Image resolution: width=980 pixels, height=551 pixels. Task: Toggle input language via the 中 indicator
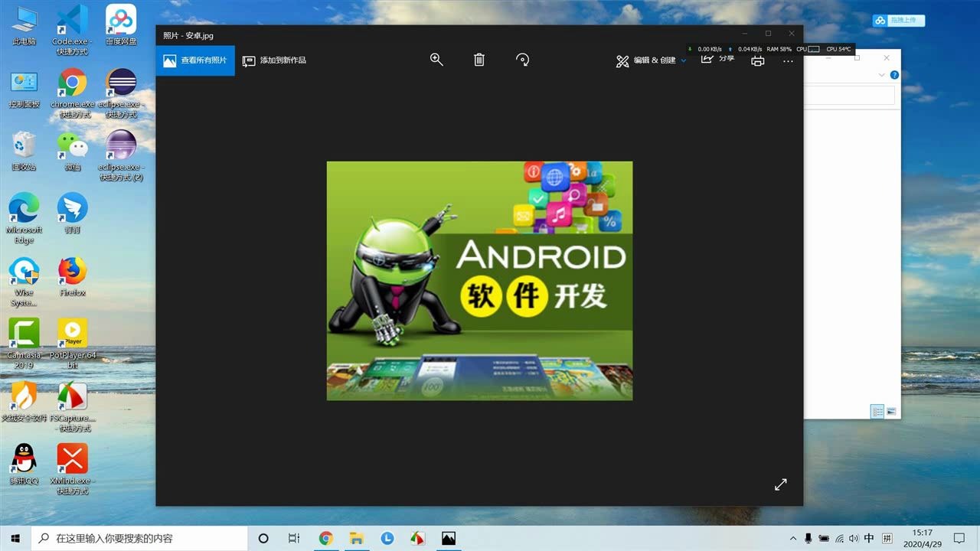(869, 539)
